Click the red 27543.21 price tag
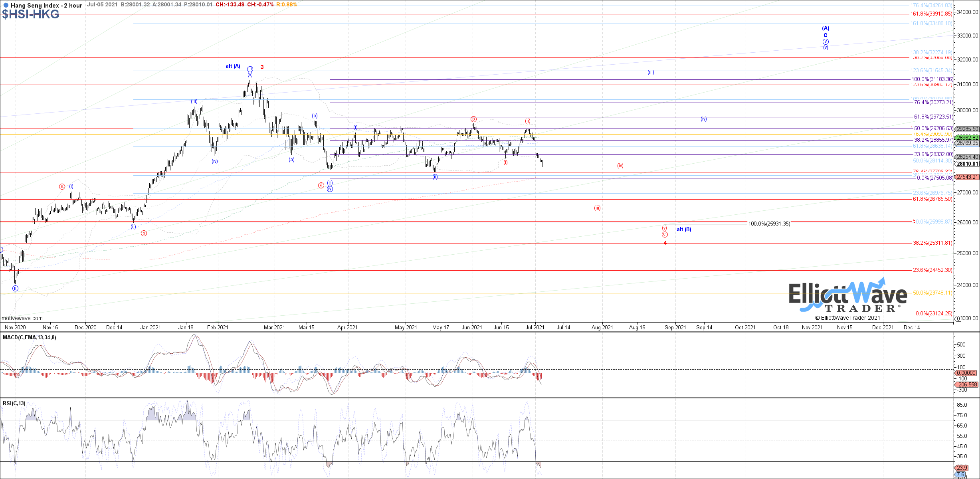Screen dimensions: 980x479 click(967, 177)
